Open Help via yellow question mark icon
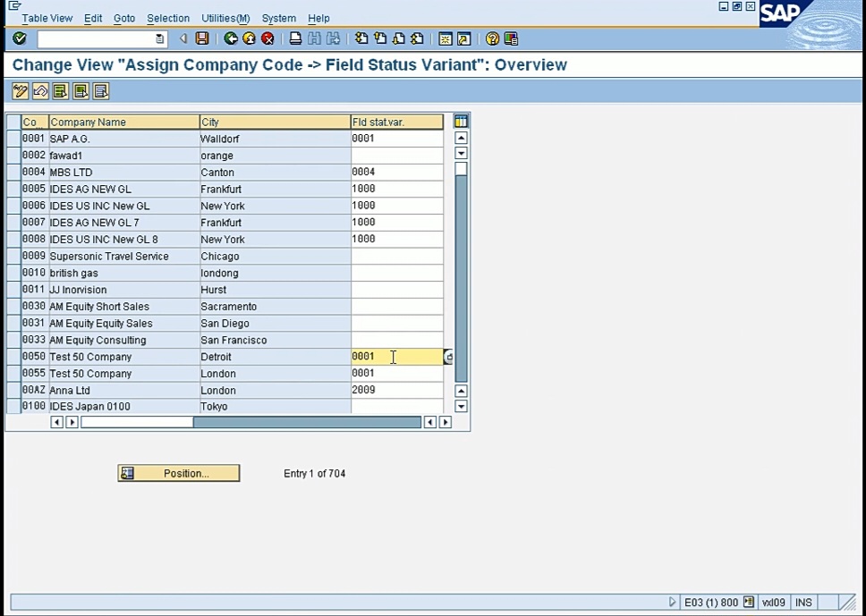This screenshot has height=616, width=866. pyautogui.click(x=492, y=38)
